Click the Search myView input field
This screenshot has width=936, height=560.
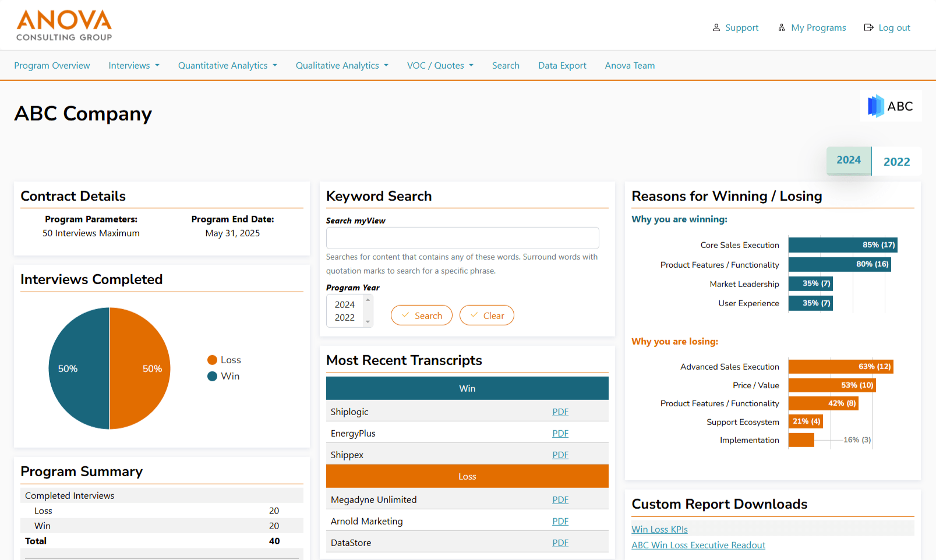tap(462, 238)
